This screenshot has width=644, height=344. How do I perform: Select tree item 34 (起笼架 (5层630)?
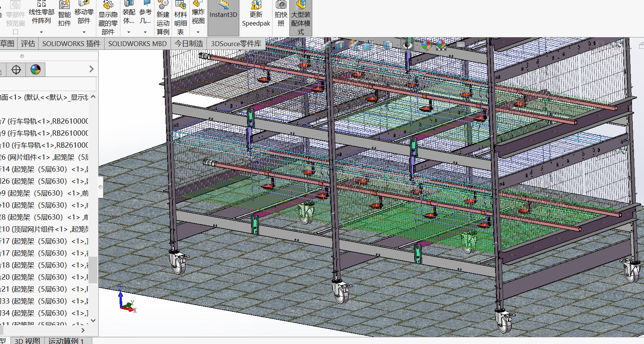44,313
